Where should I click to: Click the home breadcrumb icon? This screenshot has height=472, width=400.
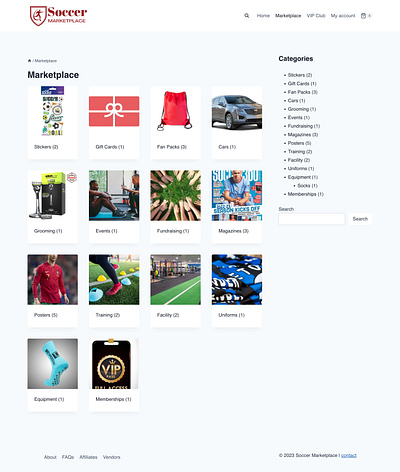coord(29,61)
